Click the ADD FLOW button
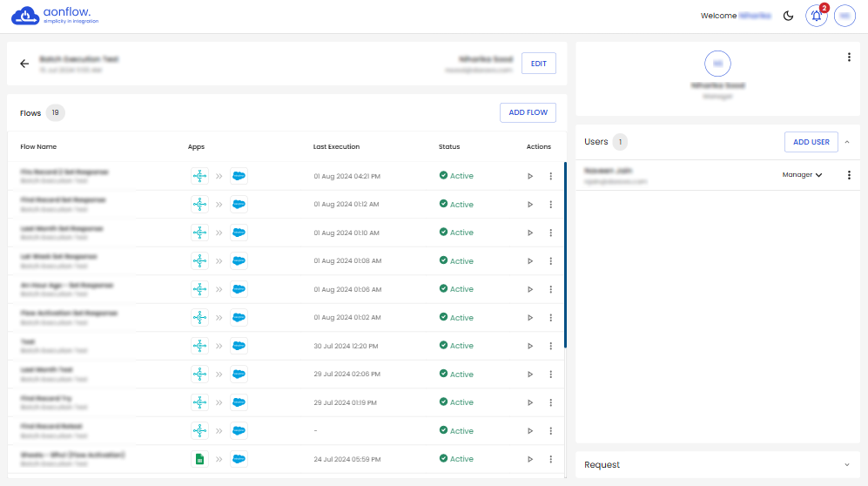868x486 pixels. pos(528,112)
